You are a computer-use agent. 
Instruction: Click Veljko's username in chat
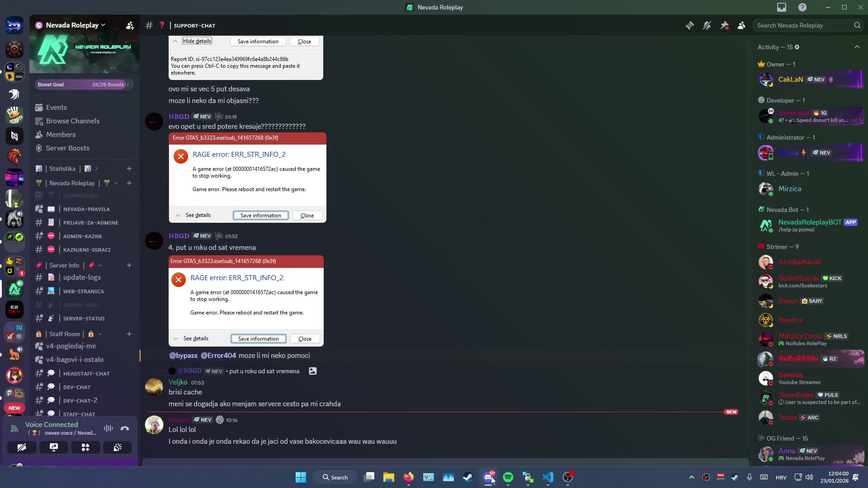tap(178, 382)
